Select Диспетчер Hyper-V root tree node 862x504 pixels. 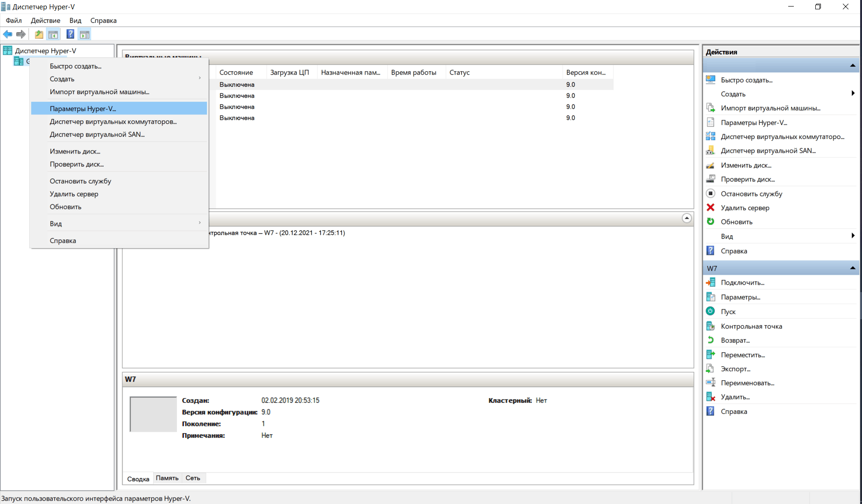pos(45,50)
